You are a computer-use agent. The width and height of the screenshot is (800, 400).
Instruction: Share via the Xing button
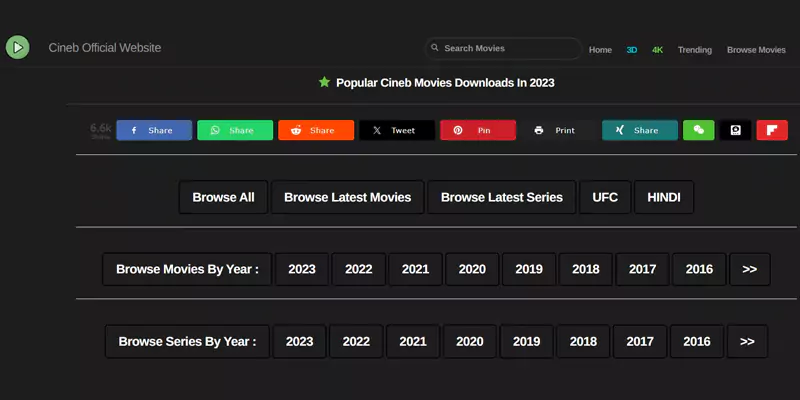point(640,130)
